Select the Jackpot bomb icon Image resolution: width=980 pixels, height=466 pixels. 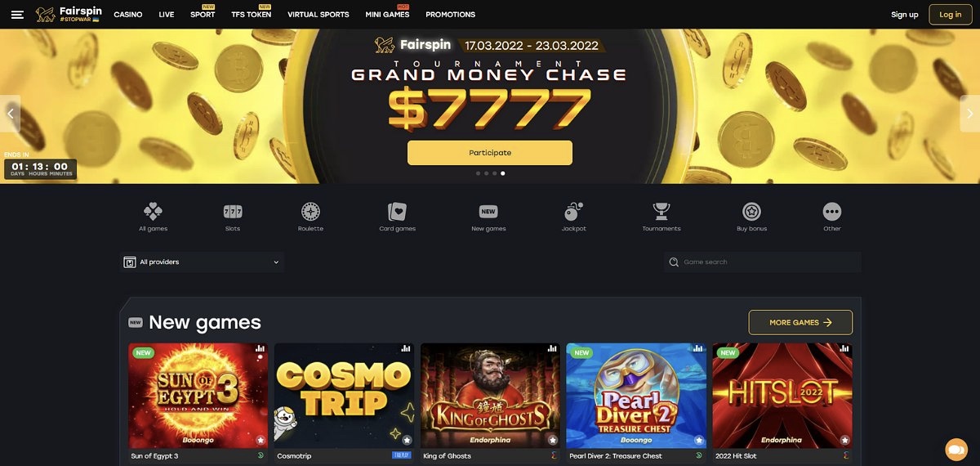pos(574,211)
